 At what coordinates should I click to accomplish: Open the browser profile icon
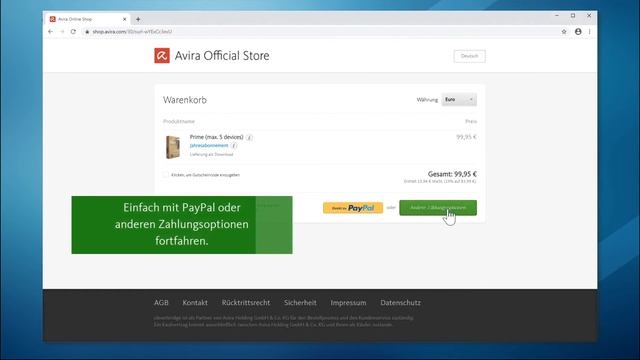click(578, 31)
